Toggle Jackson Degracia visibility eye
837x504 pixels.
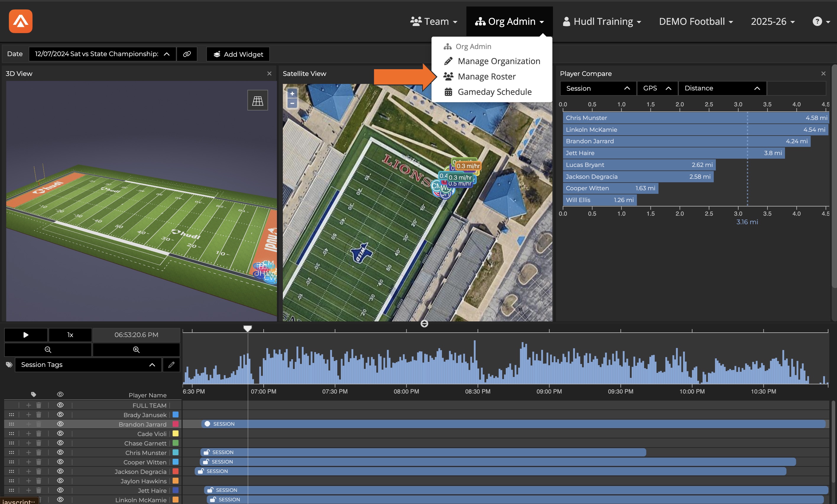tap(60, 472)
